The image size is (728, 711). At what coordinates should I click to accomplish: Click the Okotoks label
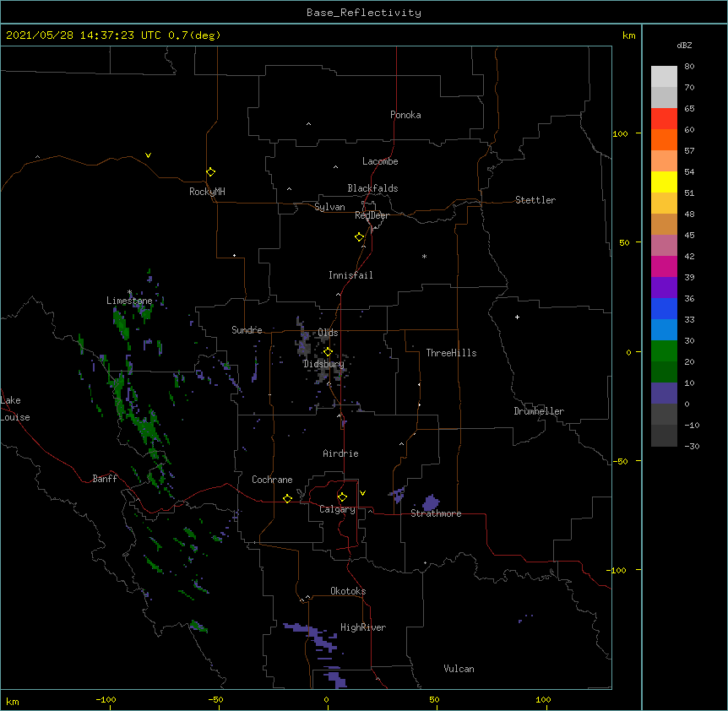(348, 591)
